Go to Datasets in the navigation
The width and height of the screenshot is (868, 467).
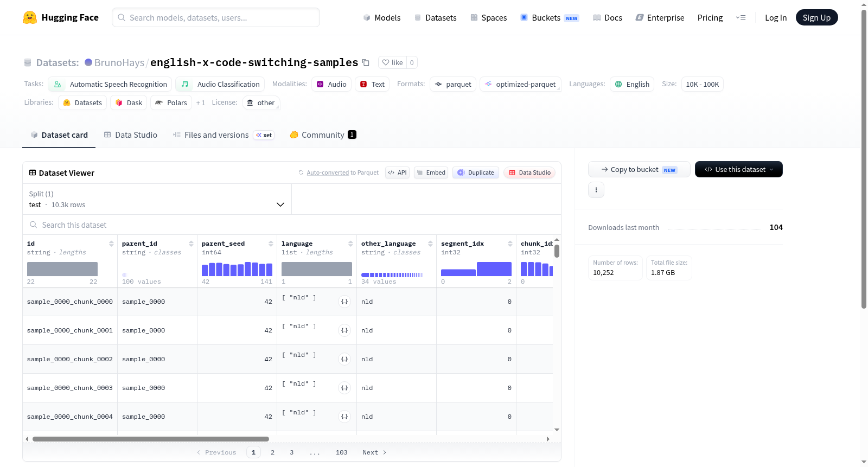(x=436, y=17)
